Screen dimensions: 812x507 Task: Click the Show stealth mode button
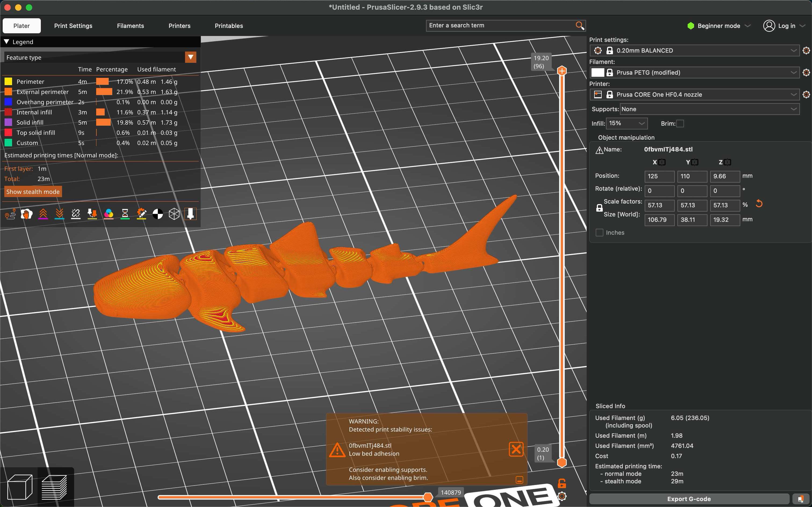click(x=33, y=192)
